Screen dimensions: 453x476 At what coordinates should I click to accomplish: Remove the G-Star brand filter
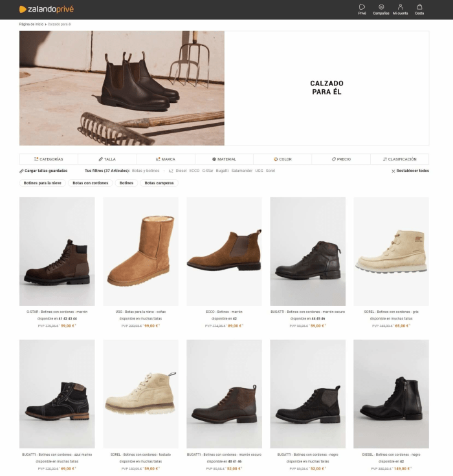(x=208, y=171)
